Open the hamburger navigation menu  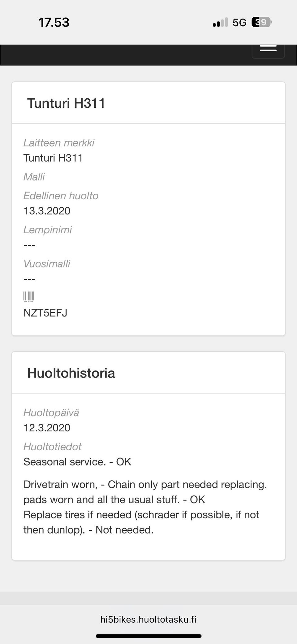268,49
